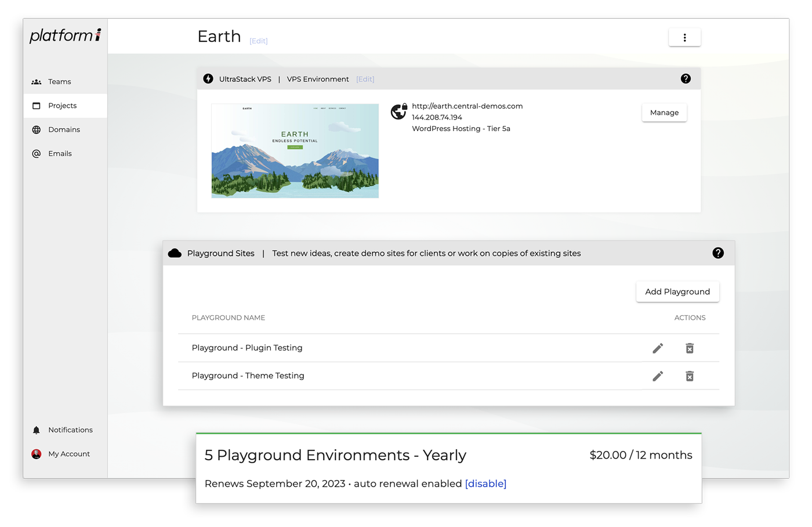Disable auto renewal via the disable link
Image resolution: width=812 pixels, height=527 pixels.
coord(485,483)
